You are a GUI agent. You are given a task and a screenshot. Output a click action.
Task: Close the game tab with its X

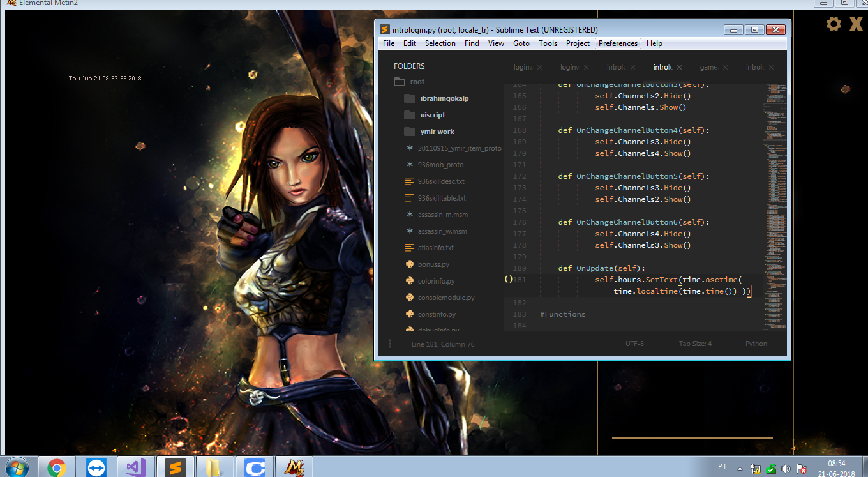[x=726, y=67]
